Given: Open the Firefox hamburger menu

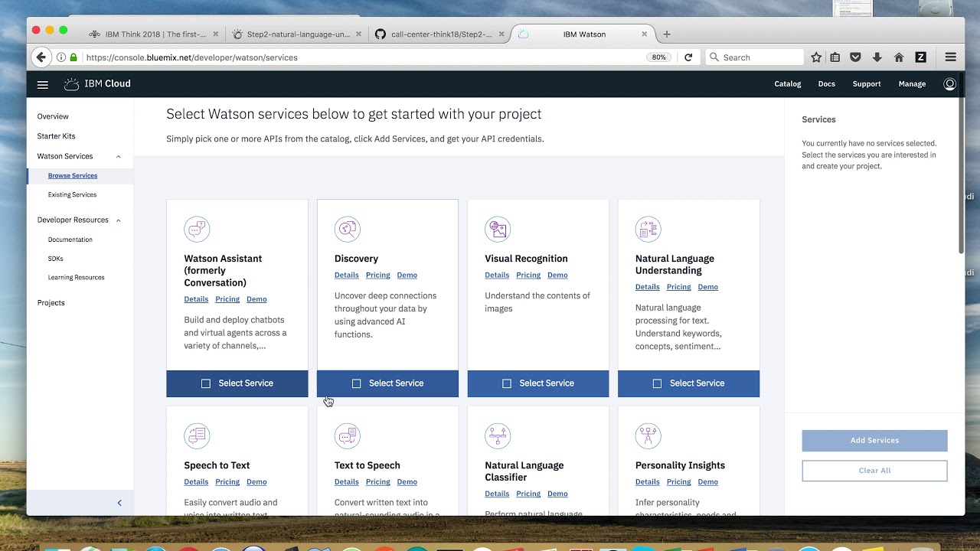Looking at the screenshot, I should [x=950, y=57].
